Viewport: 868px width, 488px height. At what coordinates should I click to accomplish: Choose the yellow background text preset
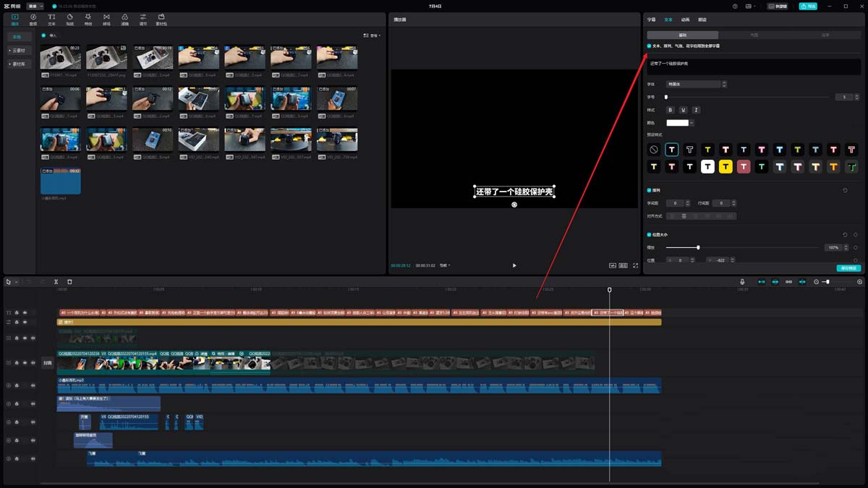pos(726,167)
